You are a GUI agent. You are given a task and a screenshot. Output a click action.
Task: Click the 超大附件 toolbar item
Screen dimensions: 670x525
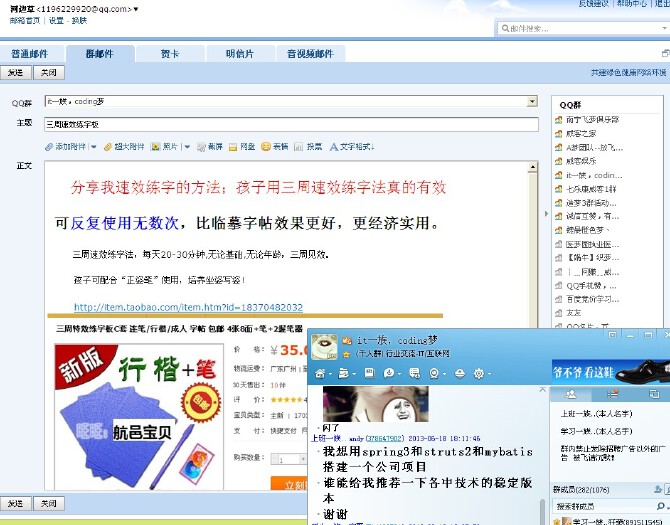tap(124, 147)
